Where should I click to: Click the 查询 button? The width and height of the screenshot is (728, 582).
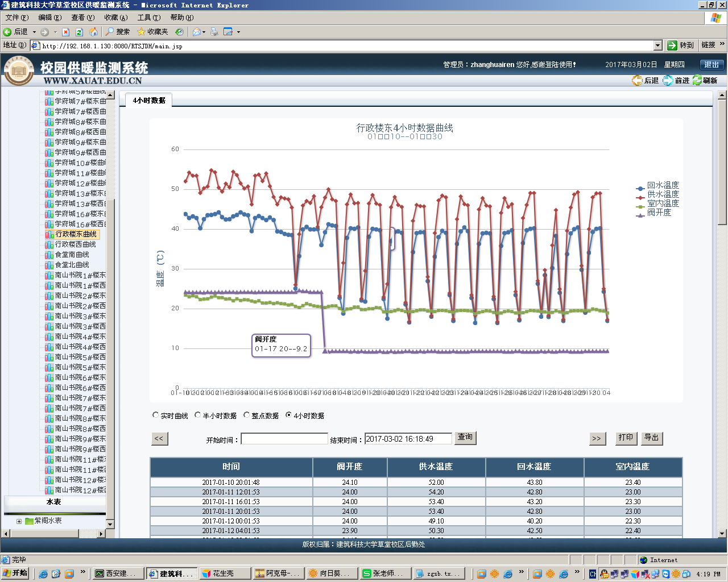(465, 438)
